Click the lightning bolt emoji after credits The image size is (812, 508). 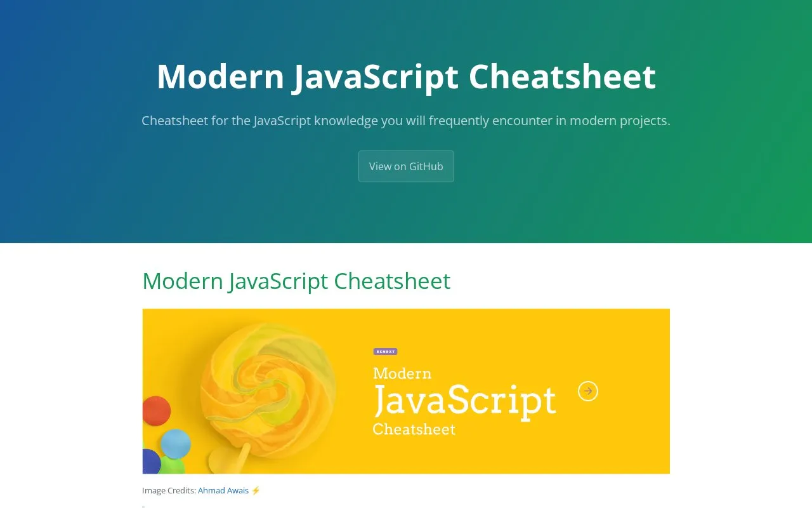(x=256, y=490)
